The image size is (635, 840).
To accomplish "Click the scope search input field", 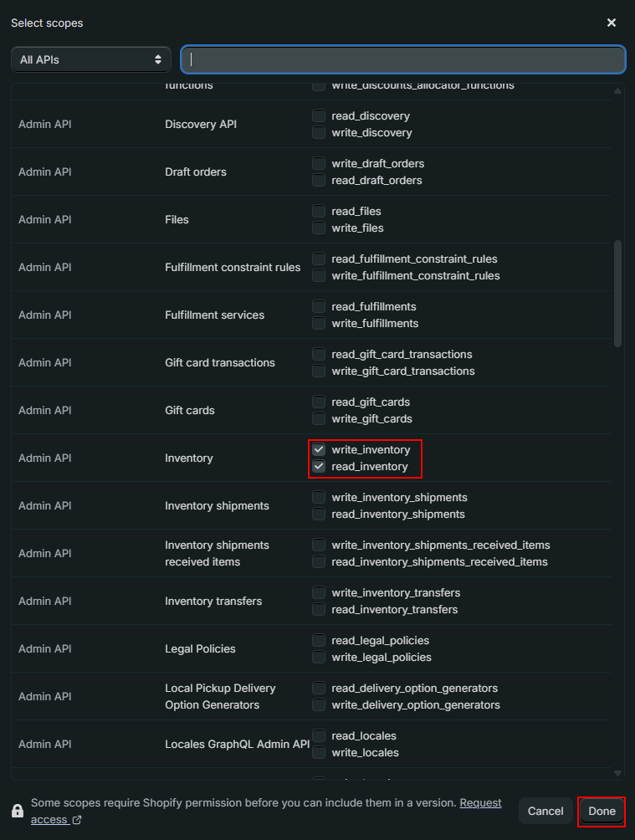I will [403, 59].
